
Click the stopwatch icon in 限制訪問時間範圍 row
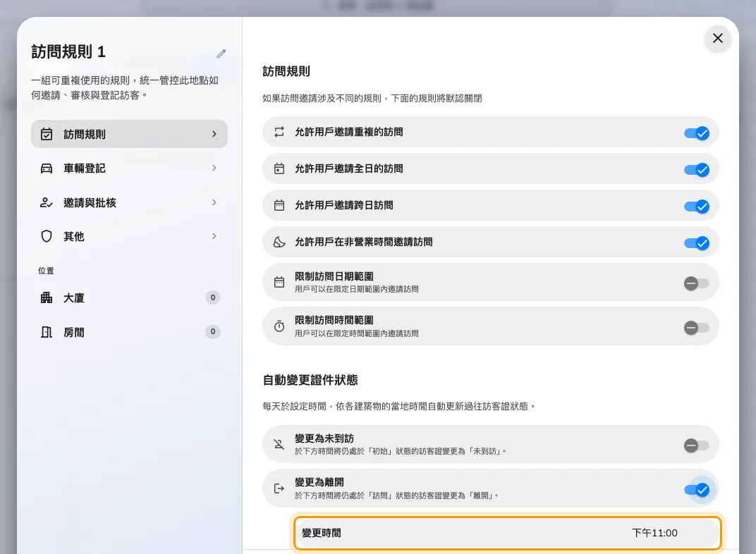click(279, 326)
